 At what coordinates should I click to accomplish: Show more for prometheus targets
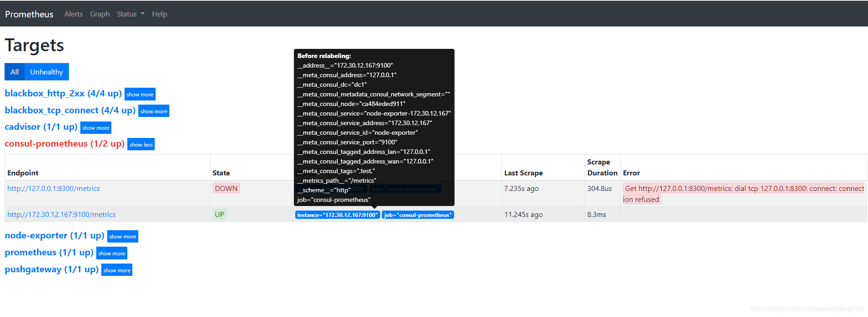tap(112, 253)
